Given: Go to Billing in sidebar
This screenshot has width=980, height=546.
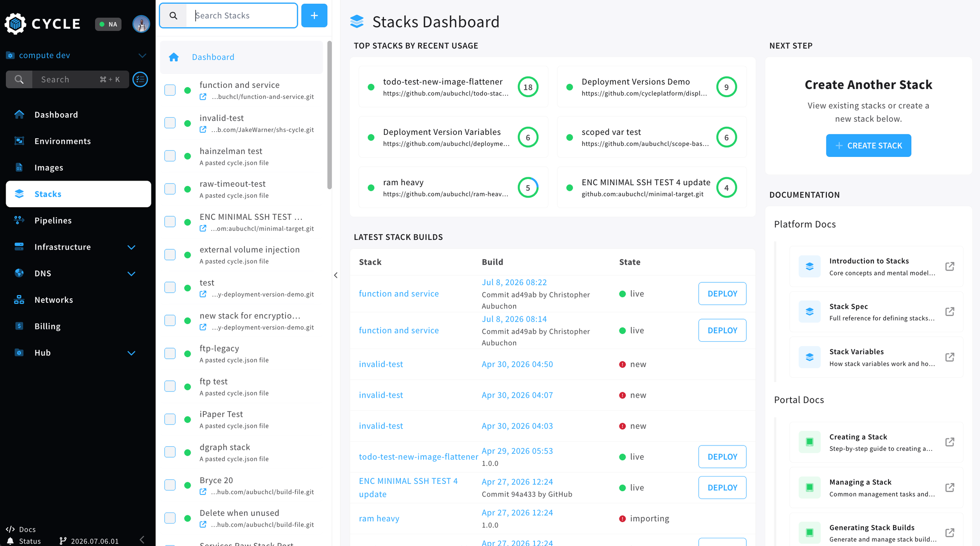Looking at the screenshot, I should (47, 326).
